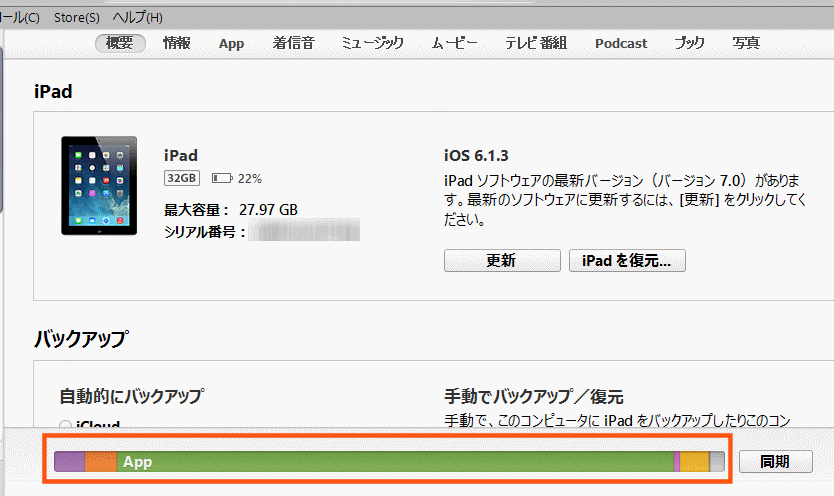The width and height of the screenshot is (834, 496).
Task: Open the Store menu
Action: click(76, 18)
